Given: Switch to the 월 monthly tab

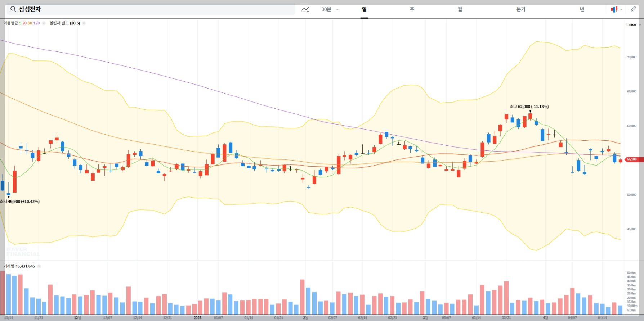Looking at the screenshot, I should point(460,9).
